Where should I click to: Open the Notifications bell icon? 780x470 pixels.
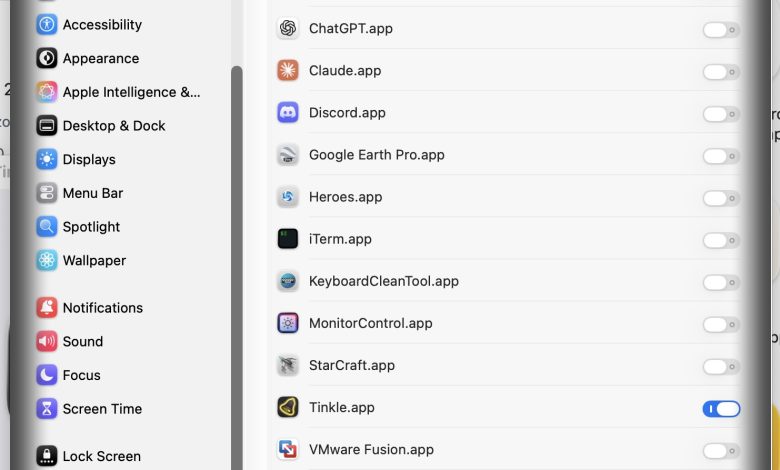click(47, 308)
